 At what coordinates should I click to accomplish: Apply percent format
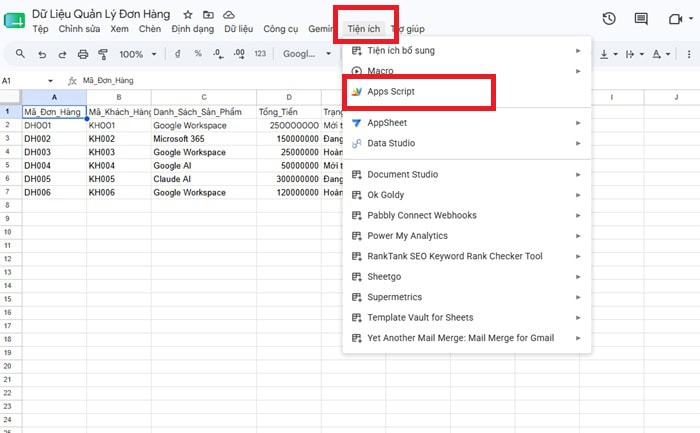click(x=198, y=54)
